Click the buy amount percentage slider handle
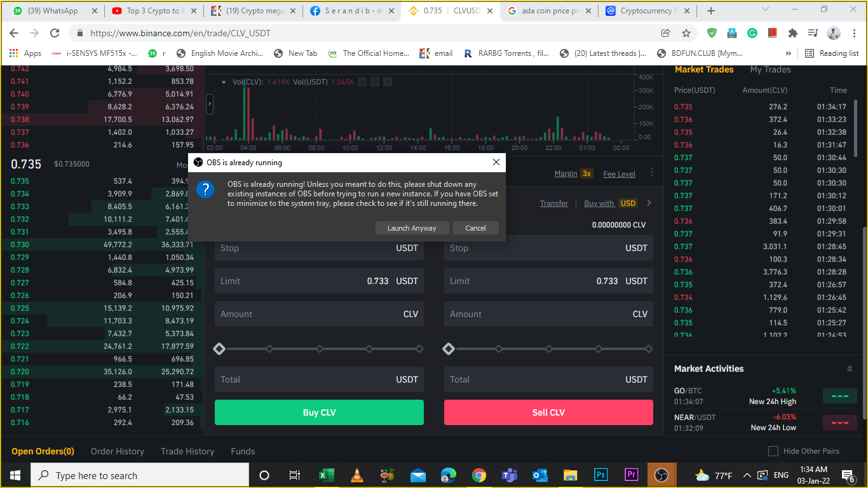This screenshot has width=868, height=488. pos(219,349)
